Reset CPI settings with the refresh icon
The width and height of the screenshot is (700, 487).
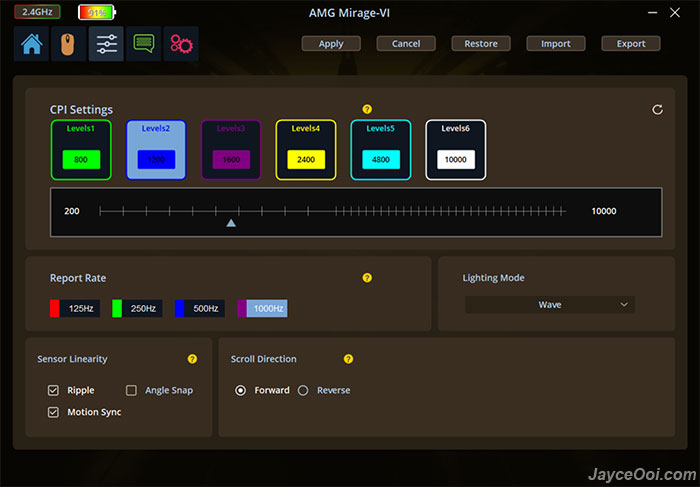[x=657, y=110]
